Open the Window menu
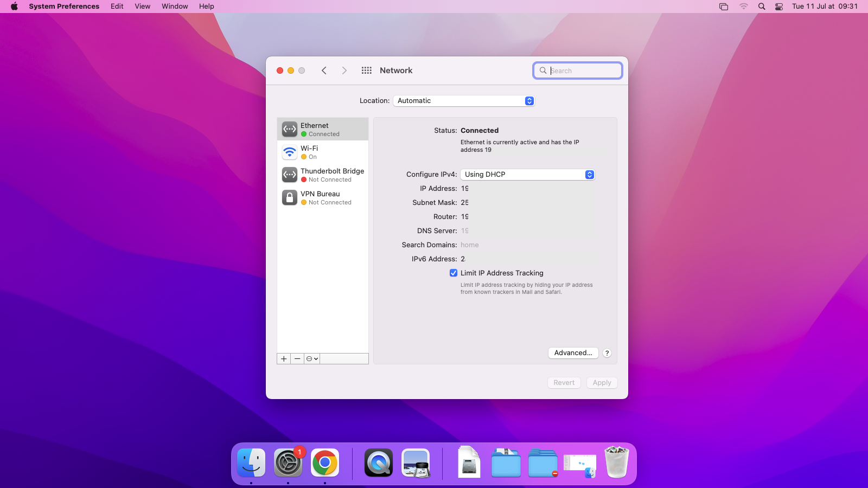868x488 pixels. coord(175,7)
